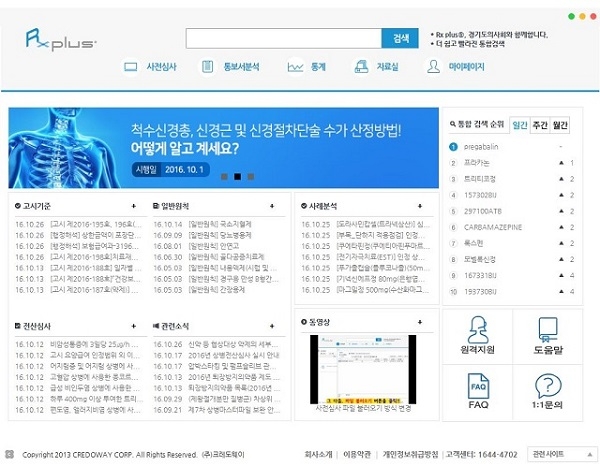The width and height of the screenshot is (600, 466).
Task: Switch to the 월간 ranking tab
Action: pos(560,125)
